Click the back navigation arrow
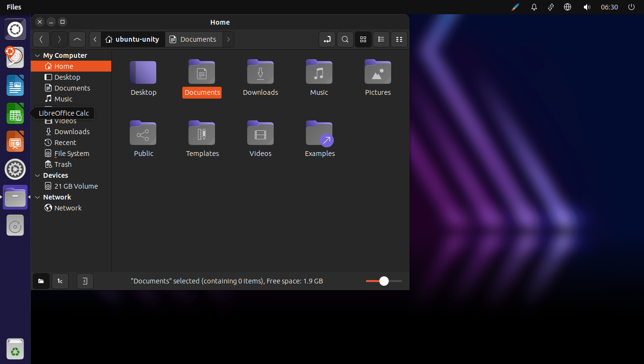The height and width of the screenshot is (364, 644). click(x=41, y=39)
